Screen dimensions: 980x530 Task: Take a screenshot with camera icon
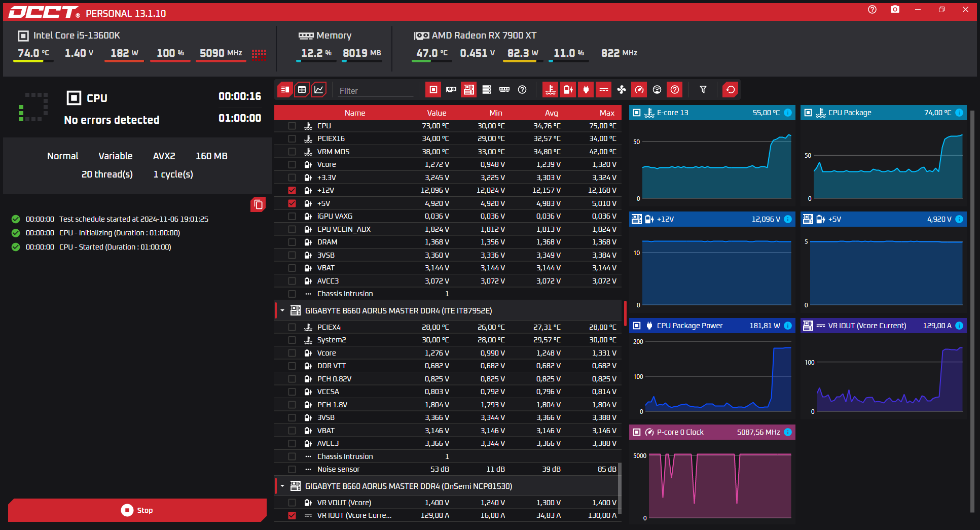(x=895, y=10)
